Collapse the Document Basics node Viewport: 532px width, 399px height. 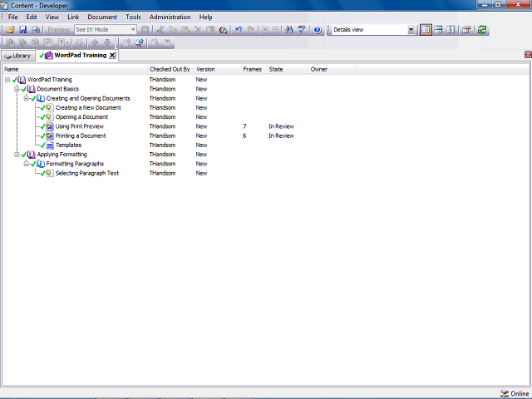point(17,89)
